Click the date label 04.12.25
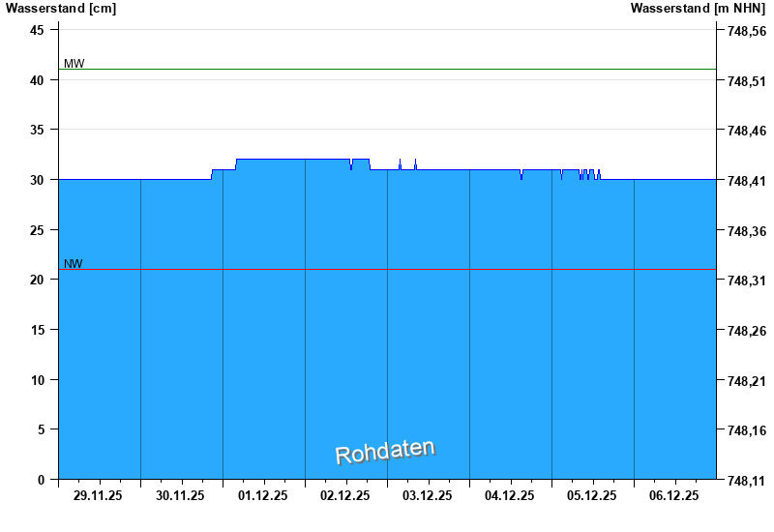This screenshot has height=532, width=774. (x=510, y=495)
